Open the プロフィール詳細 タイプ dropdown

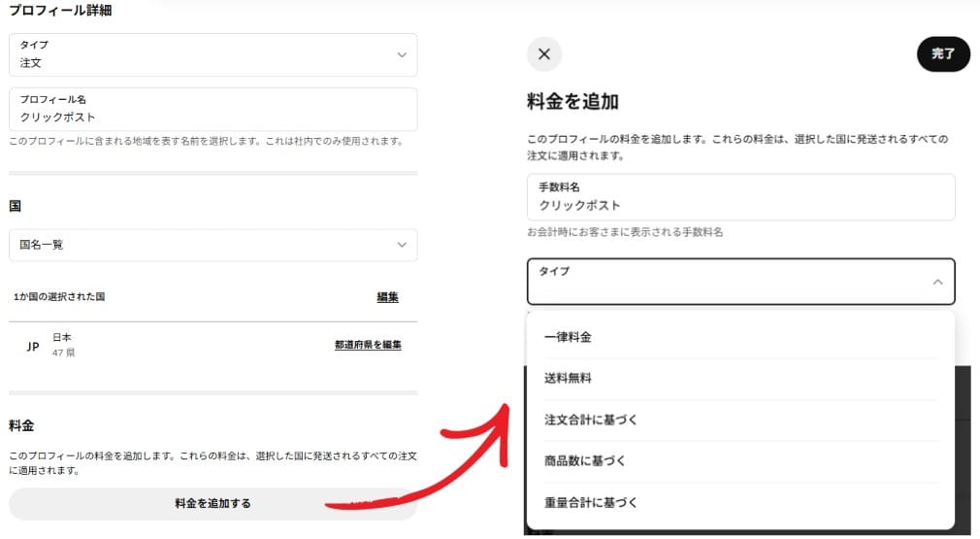click(x=212, y=55)
